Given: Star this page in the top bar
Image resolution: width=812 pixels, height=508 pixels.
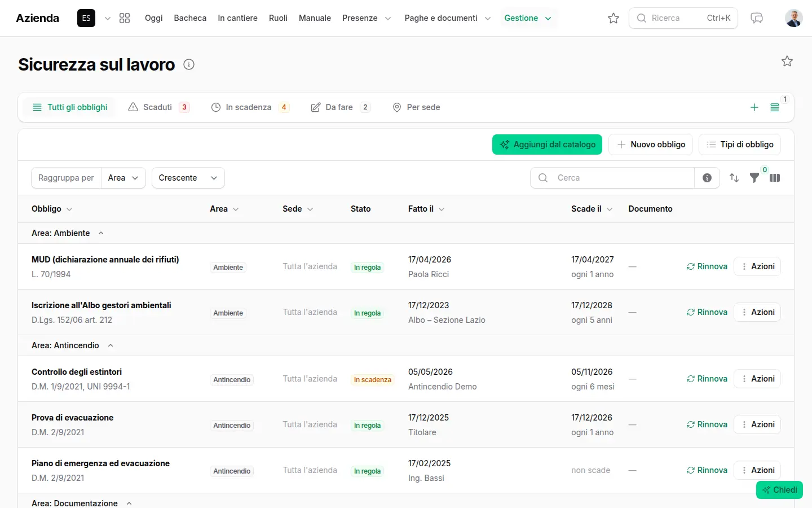Looking at the screenshot, I should pyautogui.click(x=614, y=18).
